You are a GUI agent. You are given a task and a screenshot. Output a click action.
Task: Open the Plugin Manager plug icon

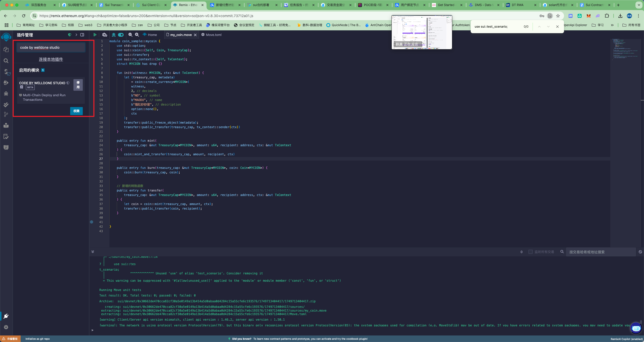point(6,316)
